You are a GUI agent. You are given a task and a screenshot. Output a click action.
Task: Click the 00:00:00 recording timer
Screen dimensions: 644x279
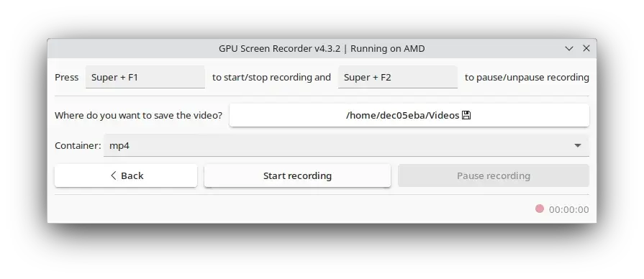click(569, 210)
